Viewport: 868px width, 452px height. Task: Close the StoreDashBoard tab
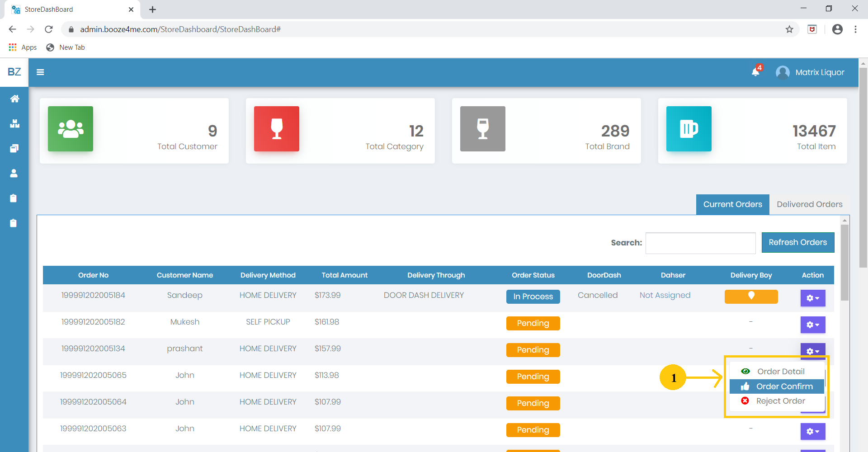tap(131, 9)
